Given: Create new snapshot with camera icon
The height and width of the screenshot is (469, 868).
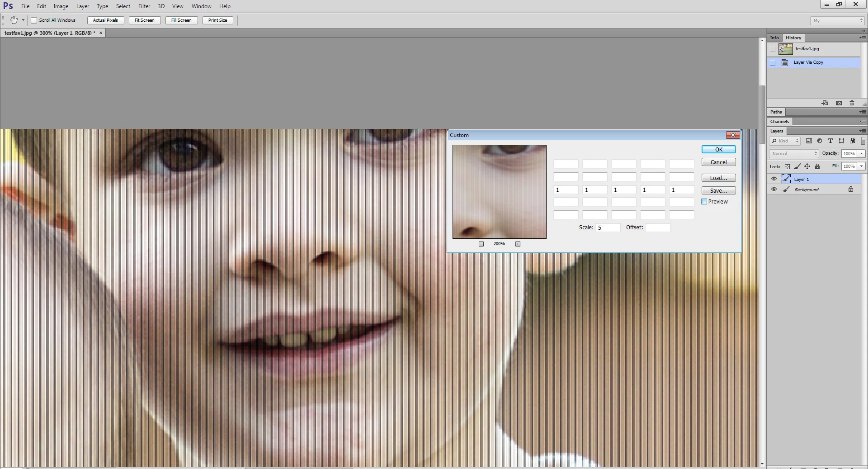Looking at the screenshot, I should coord(839,103).
